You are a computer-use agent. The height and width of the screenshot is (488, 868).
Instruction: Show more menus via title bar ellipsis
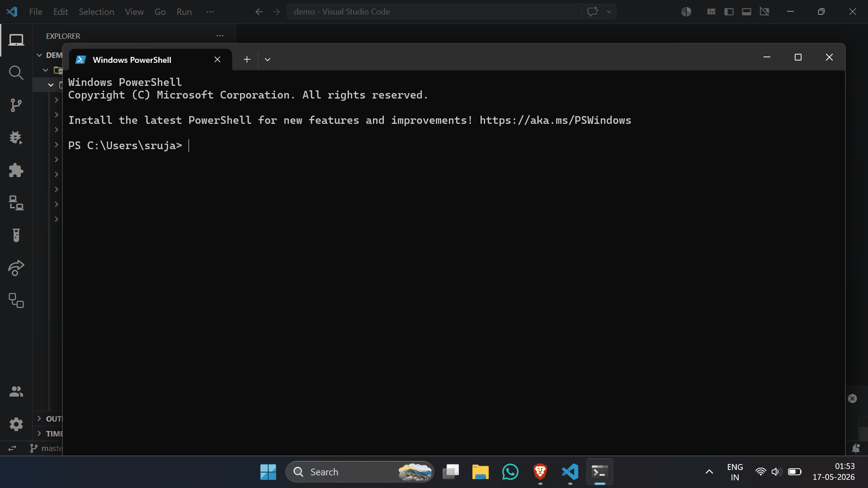[210, 12]
